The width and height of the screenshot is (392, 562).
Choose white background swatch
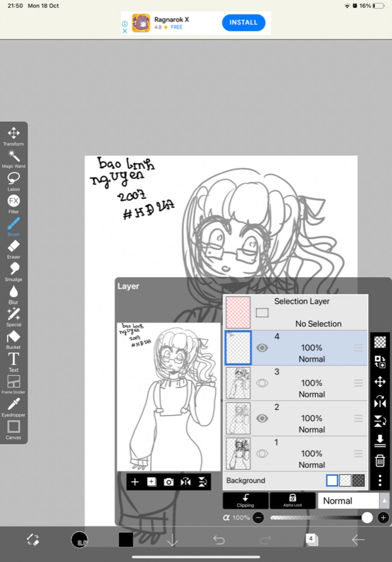pyautogui.click(x=332, y=480)
